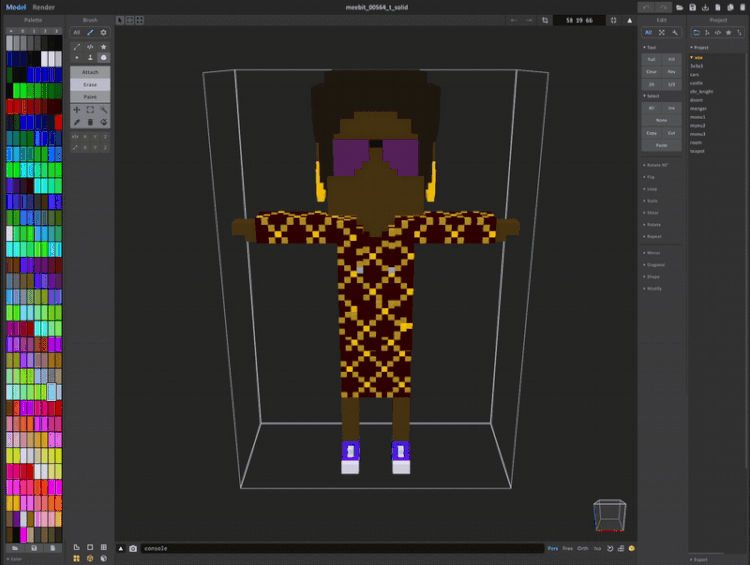Viewport: 750px width, 565px height.
Task: Click the wrench icon in Edit panel
Action: pyautogui.click(x=674, y=33)
